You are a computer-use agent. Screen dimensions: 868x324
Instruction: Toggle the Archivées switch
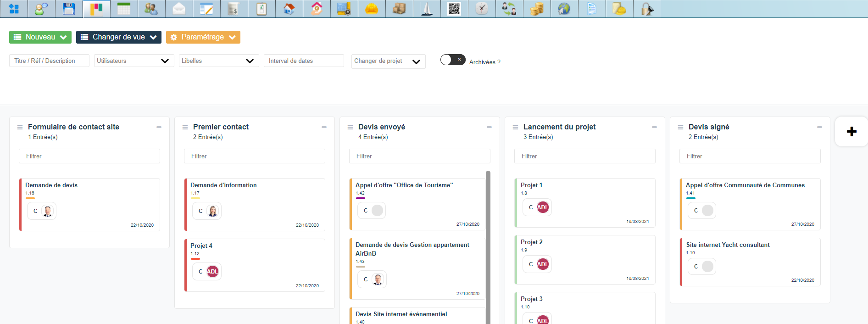pyautogui.click(x=453, y=60)
